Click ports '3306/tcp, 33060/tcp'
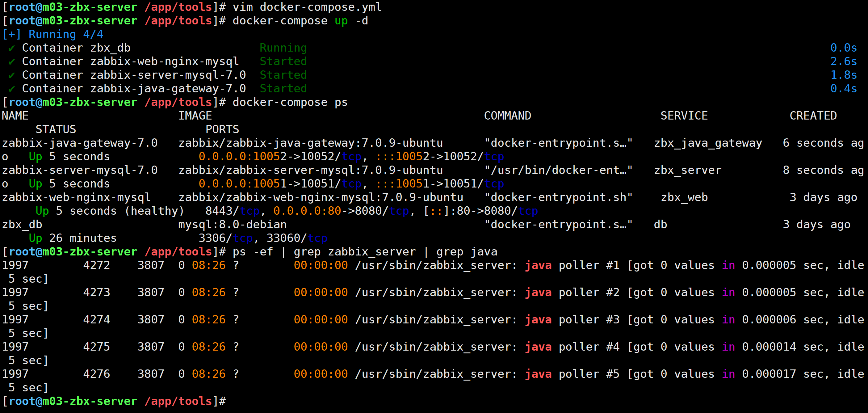 pos(263,238)
